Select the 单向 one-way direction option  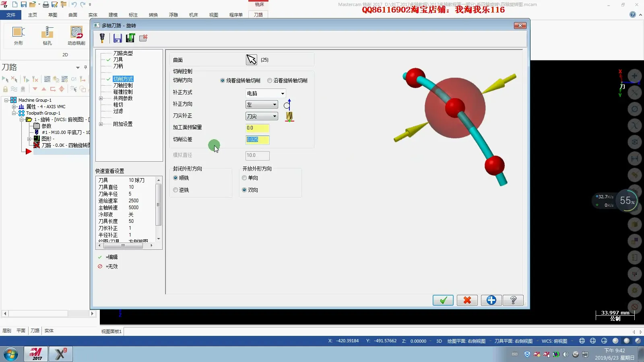[244, 178]
